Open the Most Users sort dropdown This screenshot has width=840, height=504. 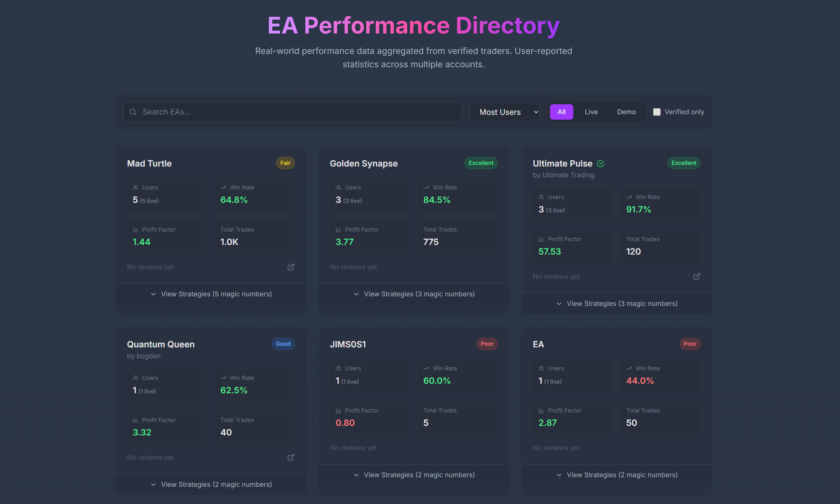point(505,112)
